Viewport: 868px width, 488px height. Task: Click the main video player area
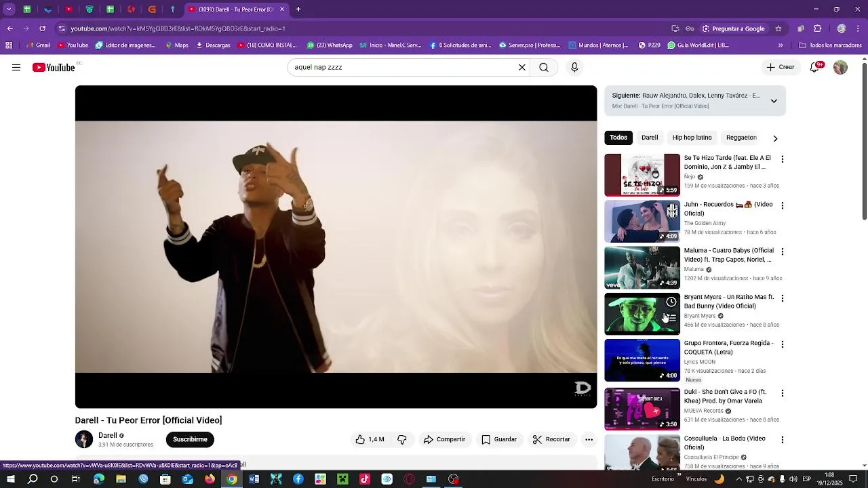click(336, 247)
